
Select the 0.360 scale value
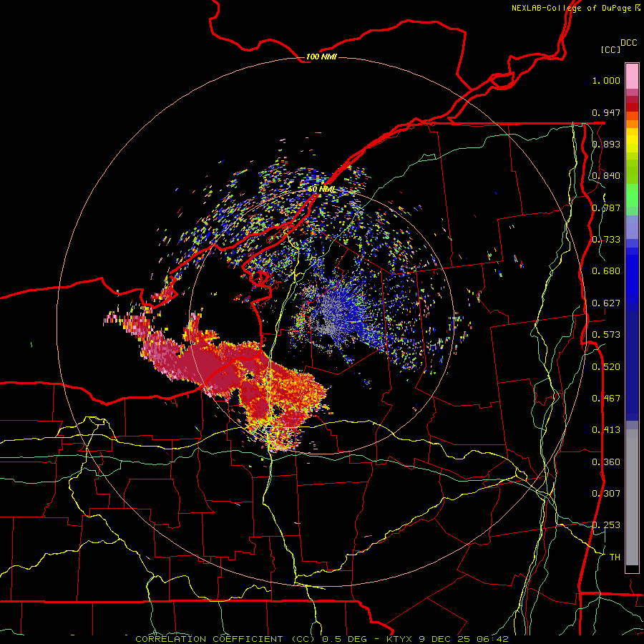point(606,462)
